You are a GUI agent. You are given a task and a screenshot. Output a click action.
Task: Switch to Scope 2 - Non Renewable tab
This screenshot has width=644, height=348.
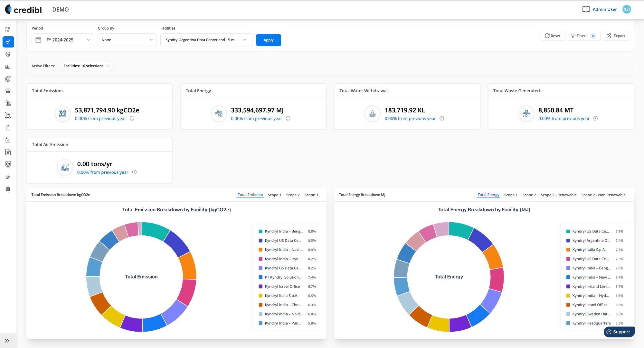pyautogui.click(x=603, y=195)
